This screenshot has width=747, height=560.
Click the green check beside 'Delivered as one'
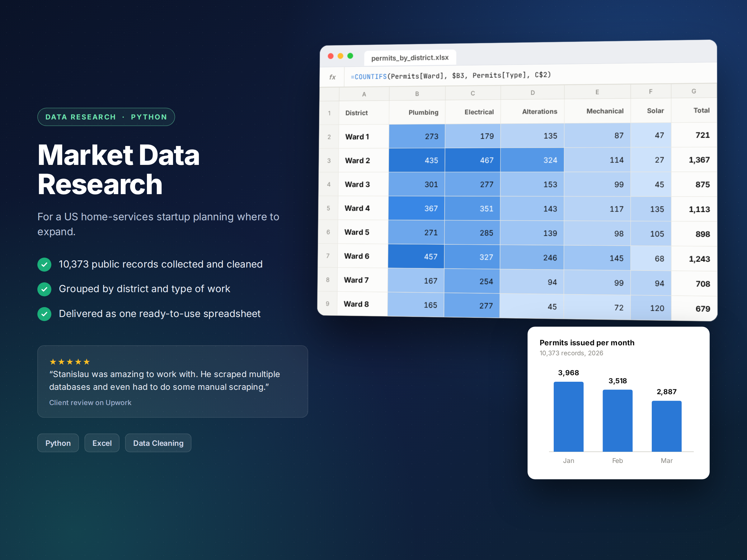tap(44, 314)
